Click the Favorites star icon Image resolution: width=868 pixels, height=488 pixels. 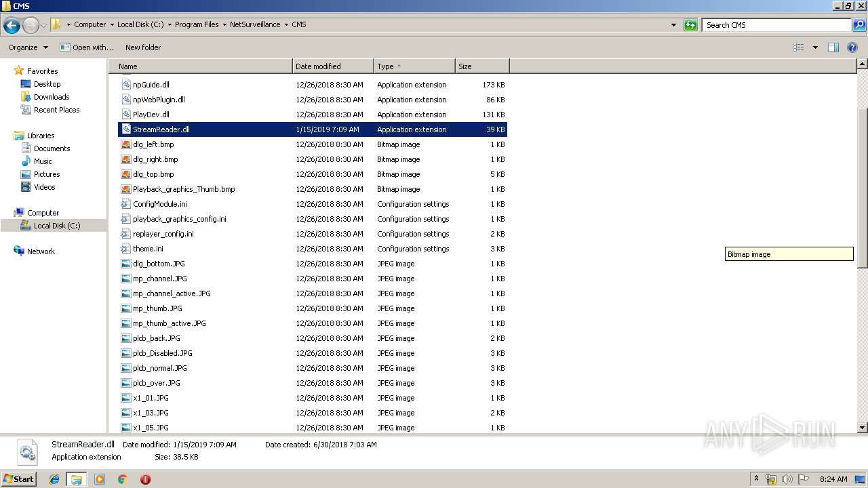(19, 70)
